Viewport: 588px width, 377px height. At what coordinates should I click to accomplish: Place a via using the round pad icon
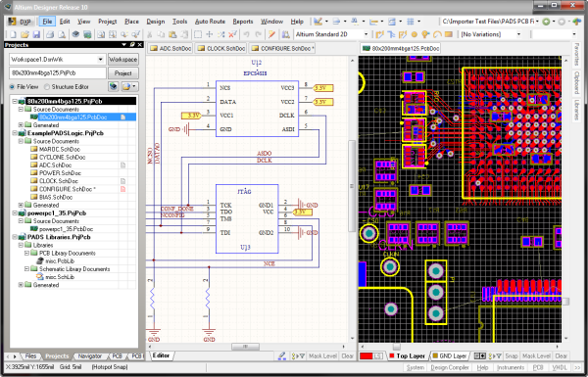415,34
